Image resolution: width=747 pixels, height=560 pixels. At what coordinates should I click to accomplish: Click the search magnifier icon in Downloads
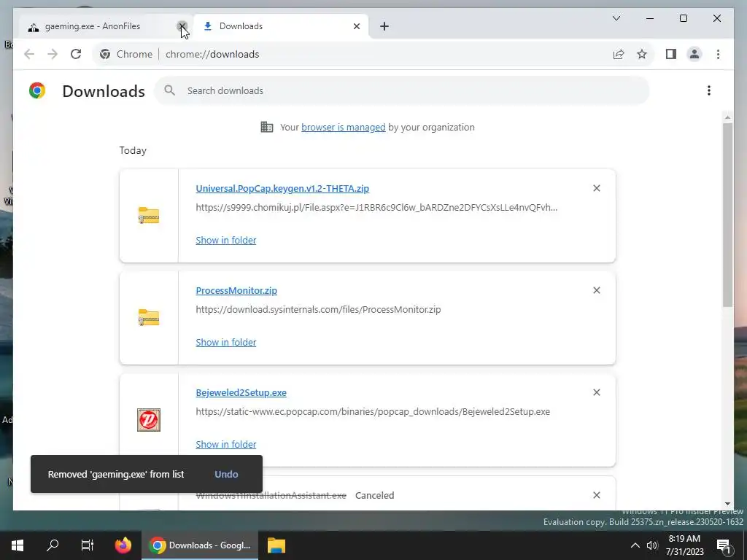tap(169, 90)
